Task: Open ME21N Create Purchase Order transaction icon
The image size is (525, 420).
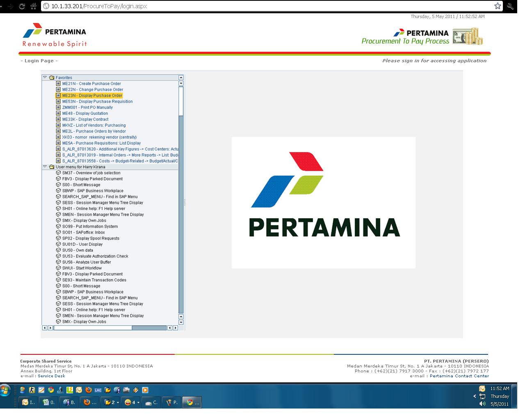Action: [58, 83]
